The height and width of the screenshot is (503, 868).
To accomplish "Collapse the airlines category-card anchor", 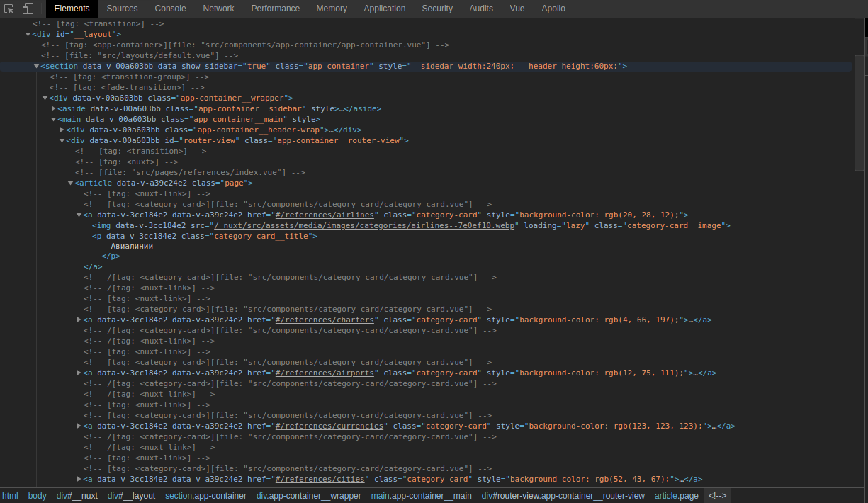I will point(79,215).
